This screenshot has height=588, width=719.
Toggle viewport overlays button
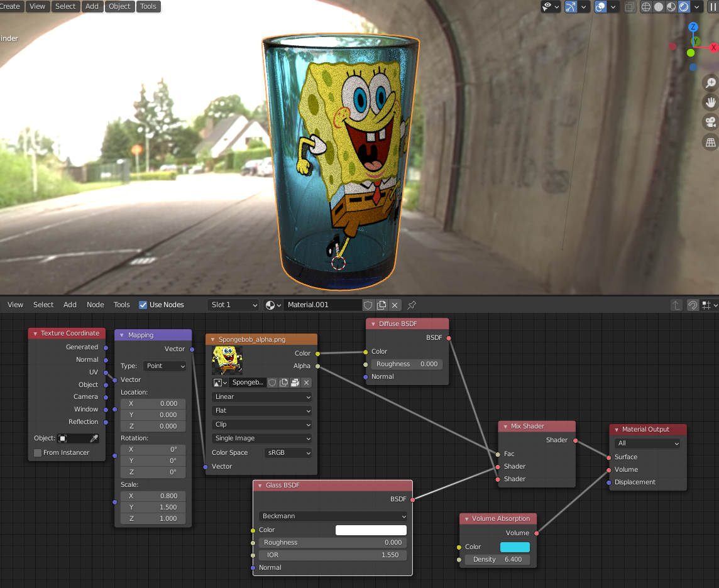[x=601, y=7]
